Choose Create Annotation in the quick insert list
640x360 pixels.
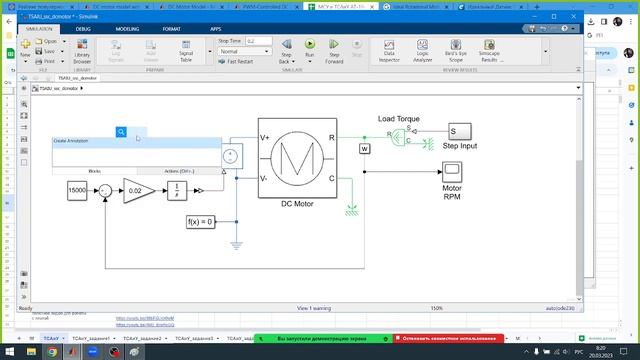click(x=137, y=142)
